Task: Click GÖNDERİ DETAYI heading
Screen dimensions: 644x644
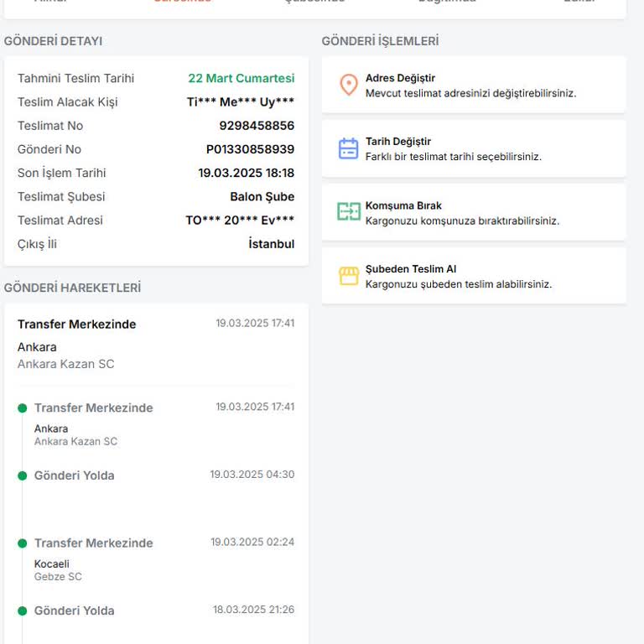Action: pos(53,41)
